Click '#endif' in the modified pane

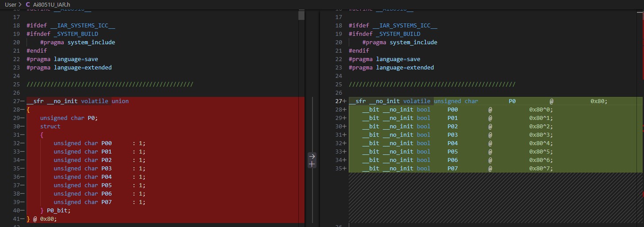pyautogui.click(x=359, y=51)
